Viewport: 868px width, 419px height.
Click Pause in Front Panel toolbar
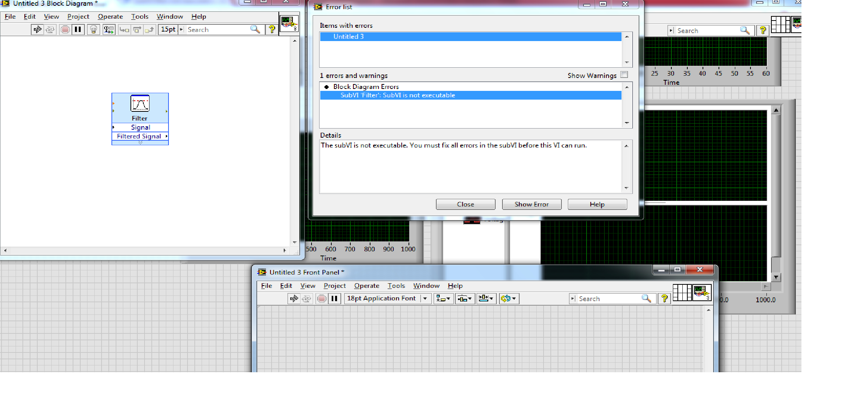(x=334, y=298)
